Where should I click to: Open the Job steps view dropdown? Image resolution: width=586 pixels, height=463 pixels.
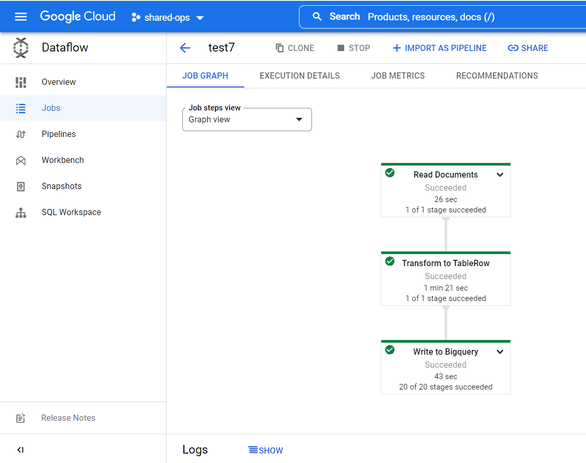[x=247, y=120]
